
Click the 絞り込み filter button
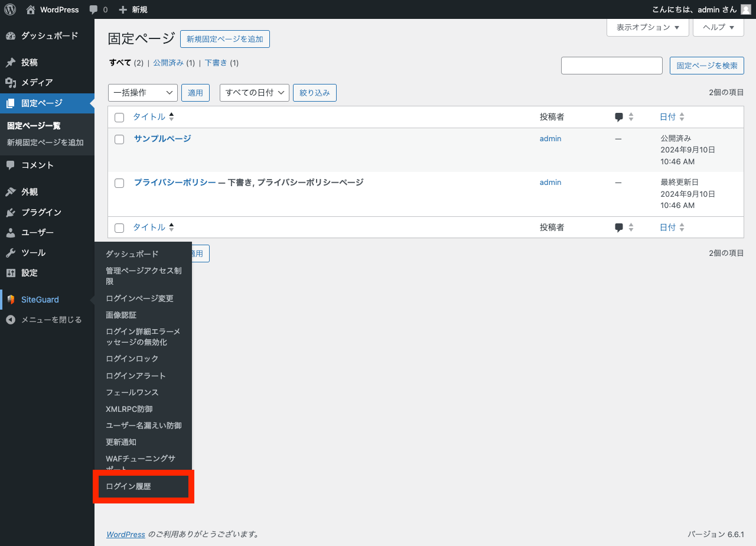click(315, 93)
